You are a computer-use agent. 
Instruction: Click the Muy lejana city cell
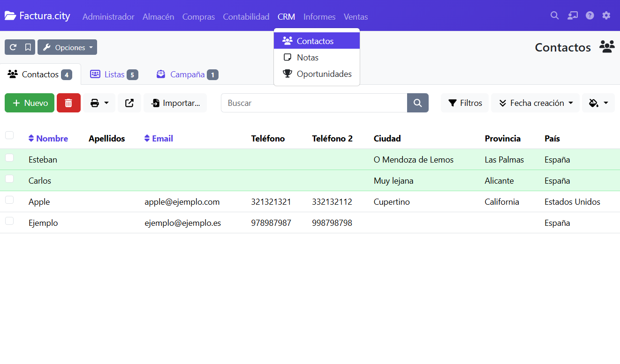click(393, 181)
